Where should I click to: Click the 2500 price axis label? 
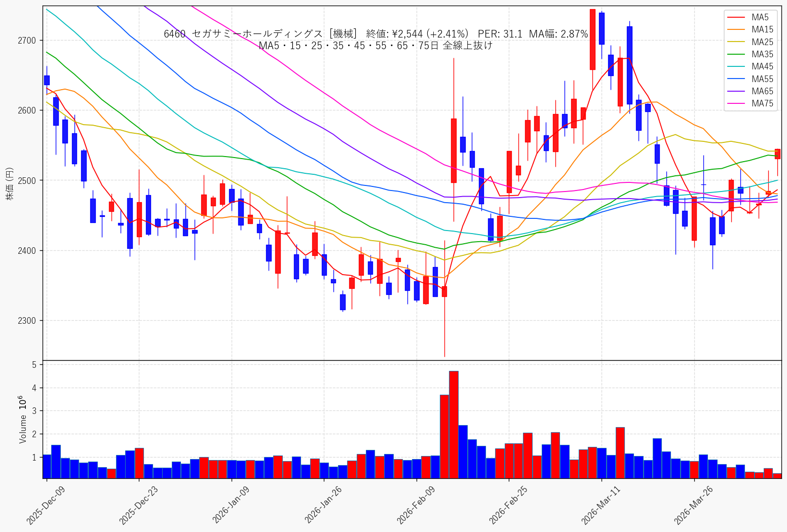pos(27,180)
